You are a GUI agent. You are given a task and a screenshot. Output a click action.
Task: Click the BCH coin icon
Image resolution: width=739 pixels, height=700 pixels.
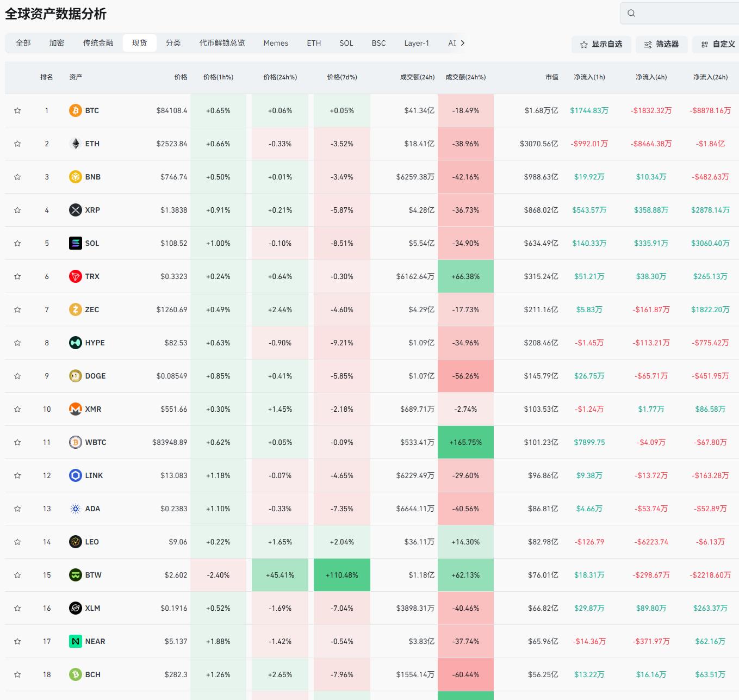(x=76, y=674)
